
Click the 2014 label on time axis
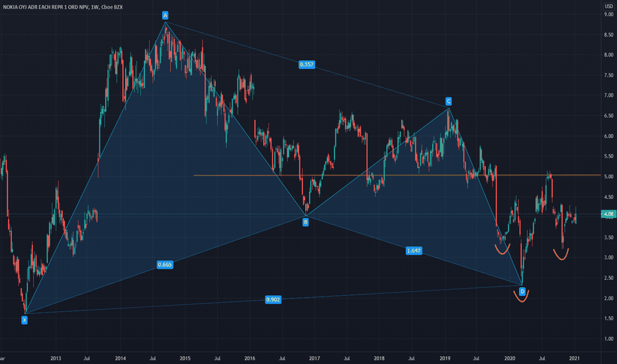pyautogui.click(x=120, y=359)
